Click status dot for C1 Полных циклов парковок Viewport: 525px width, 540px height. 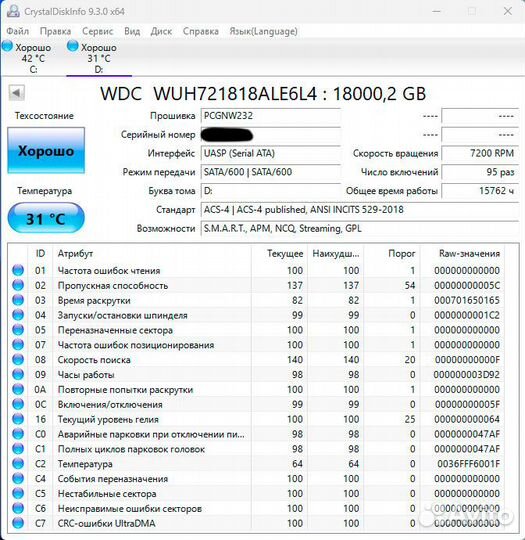(18, 449)
